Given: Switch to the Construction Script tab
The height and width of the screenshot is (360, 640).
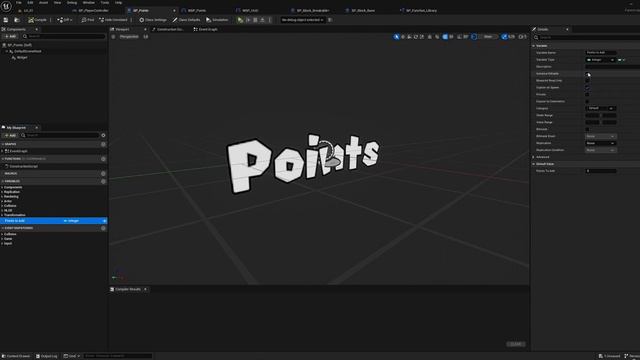Looking at the screenshot, I should click(168, 29).
